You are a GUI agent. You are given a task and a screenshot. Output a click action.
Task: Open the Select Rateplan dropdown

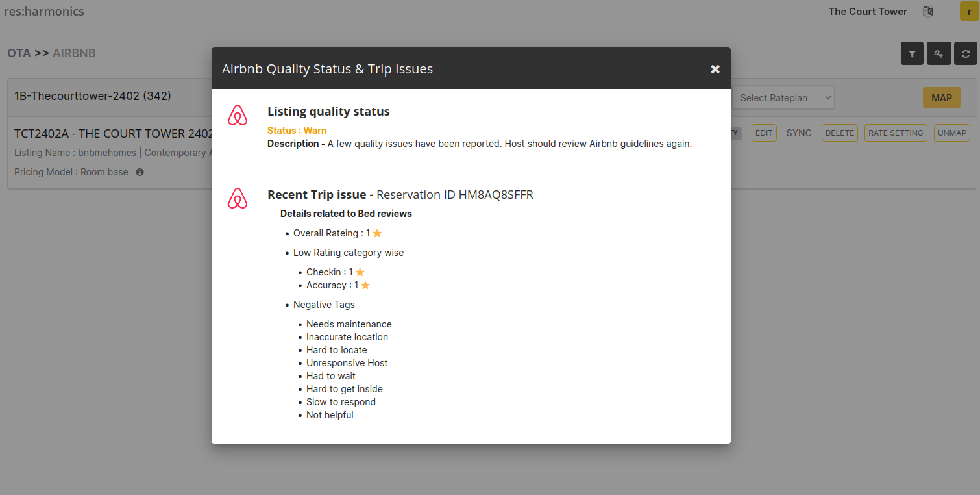click(783, 98)
